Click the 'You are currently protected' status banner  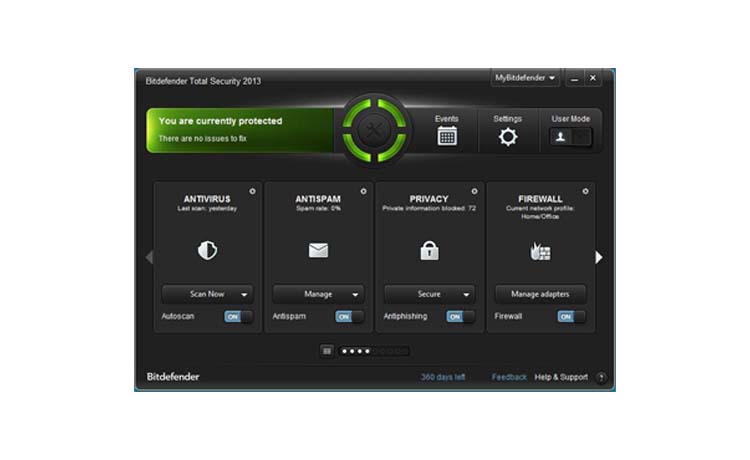[240, 130]
